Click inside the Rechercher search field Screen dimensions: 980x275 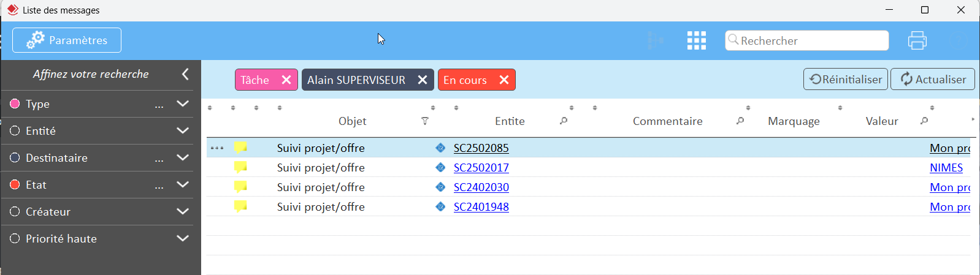[x=807, y=40]
